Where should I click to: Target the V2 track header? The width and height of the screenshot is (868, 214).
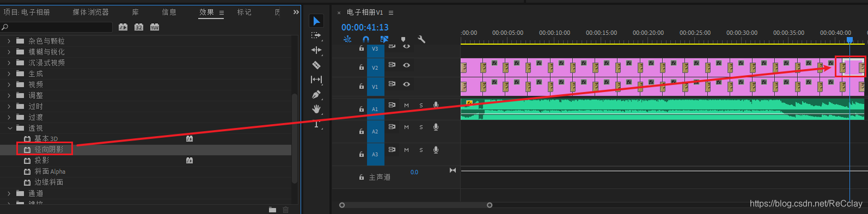pyautogui.click(x=375, y=68)
